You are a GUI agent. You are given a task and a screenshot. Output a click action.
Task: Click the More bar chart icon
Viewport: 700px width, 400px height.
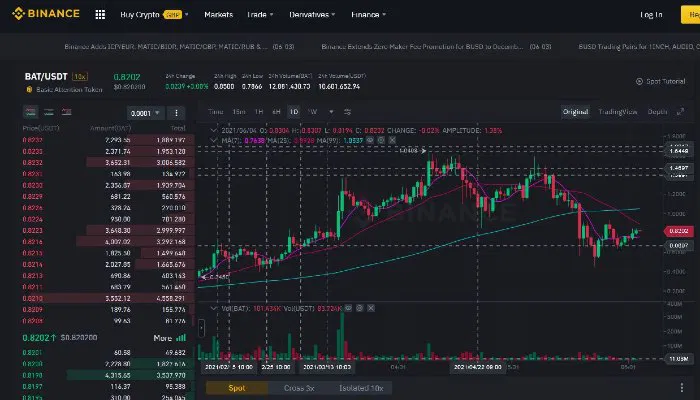(181, 338)
